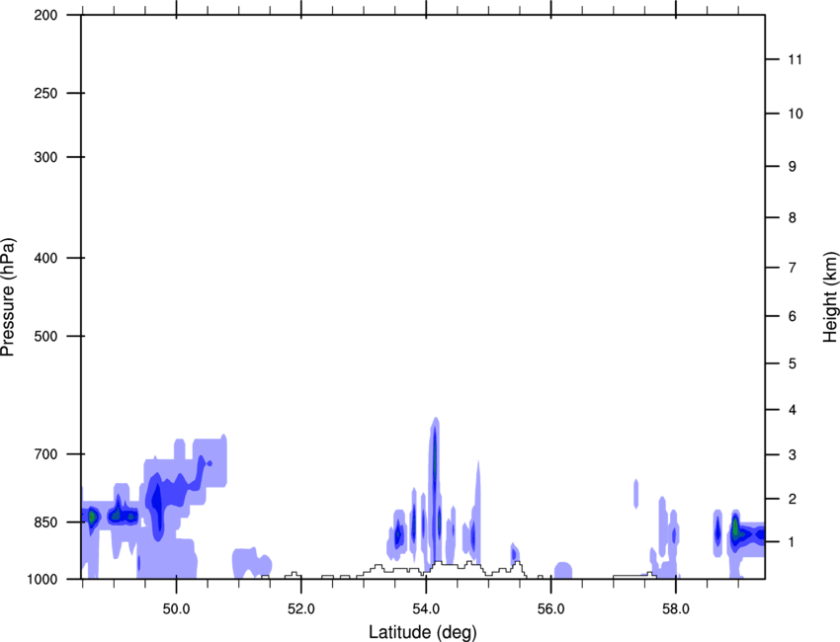Pick the 9 km height label
This screenshot has width=840, height=642.
(793, 167)
